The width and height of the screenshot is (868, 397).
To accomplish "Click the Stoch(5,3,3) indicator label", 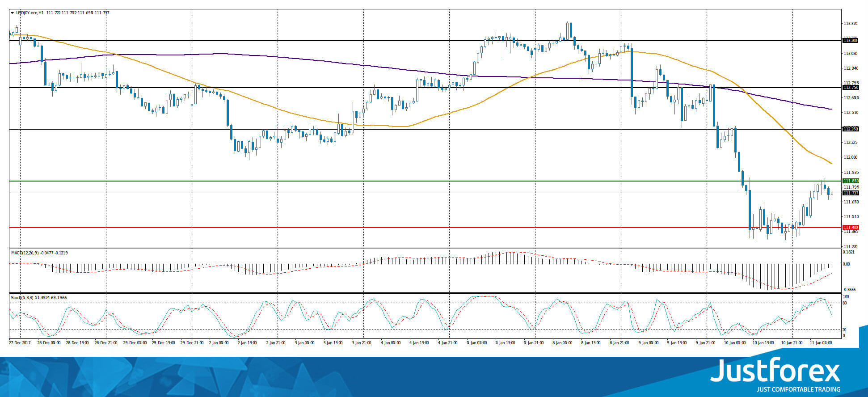I will (x=22, y=298).
